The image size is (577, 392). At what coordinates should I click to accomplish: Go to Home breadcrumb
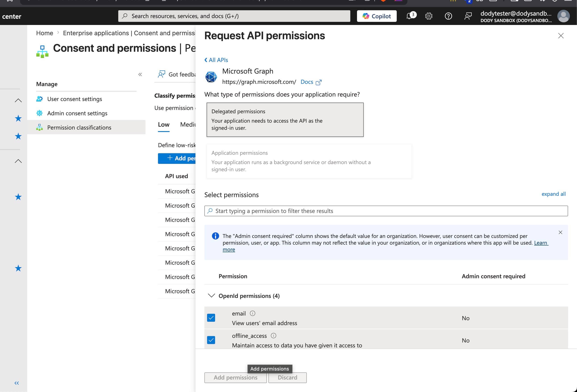pos(45,33)
